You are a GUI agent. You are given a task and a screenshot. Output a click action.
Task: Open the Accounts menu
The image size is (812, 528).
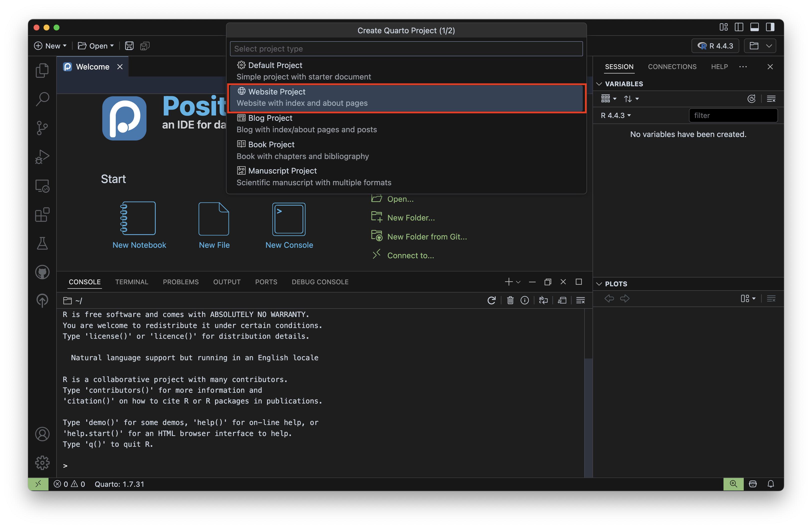42,434
